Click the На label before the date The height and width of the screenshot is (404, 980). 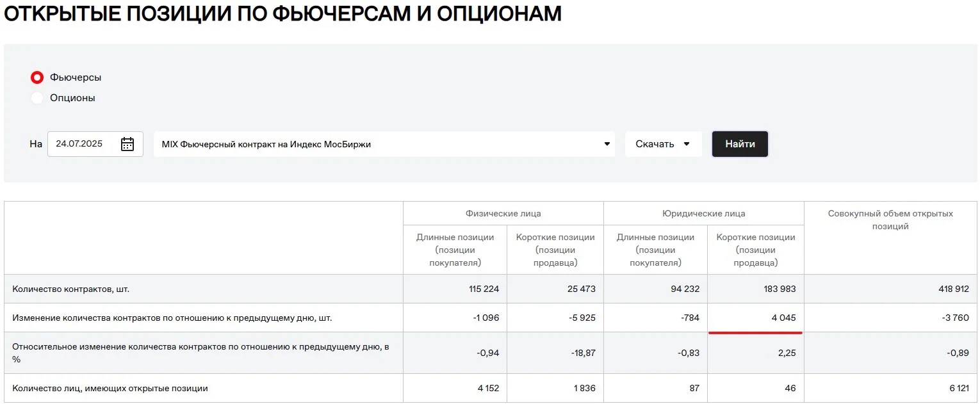click(36, 144)
